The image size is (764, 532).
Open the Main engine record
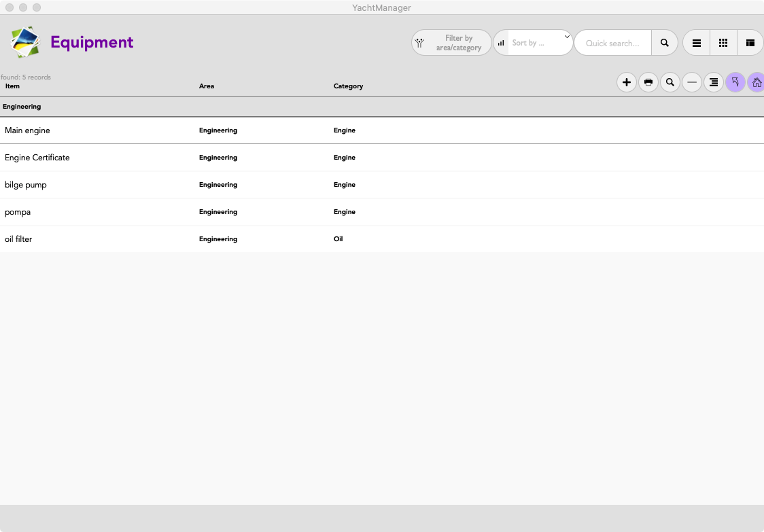tap(27, 130)
